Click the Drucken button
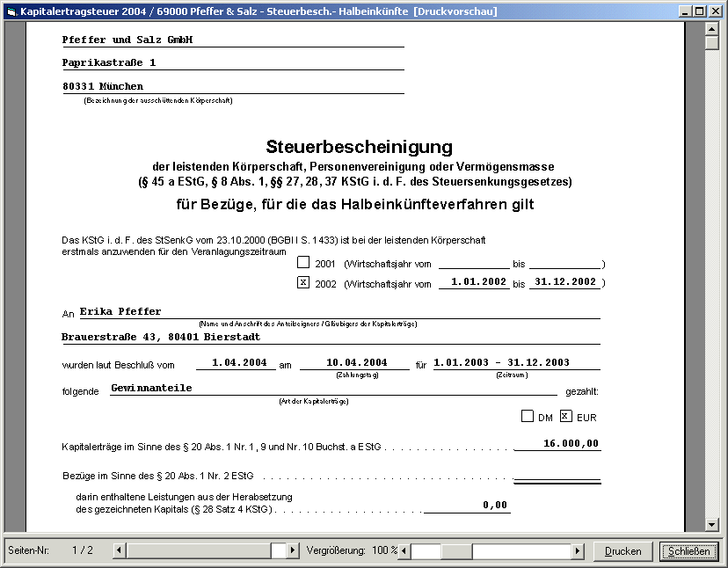 coord(623,550)
